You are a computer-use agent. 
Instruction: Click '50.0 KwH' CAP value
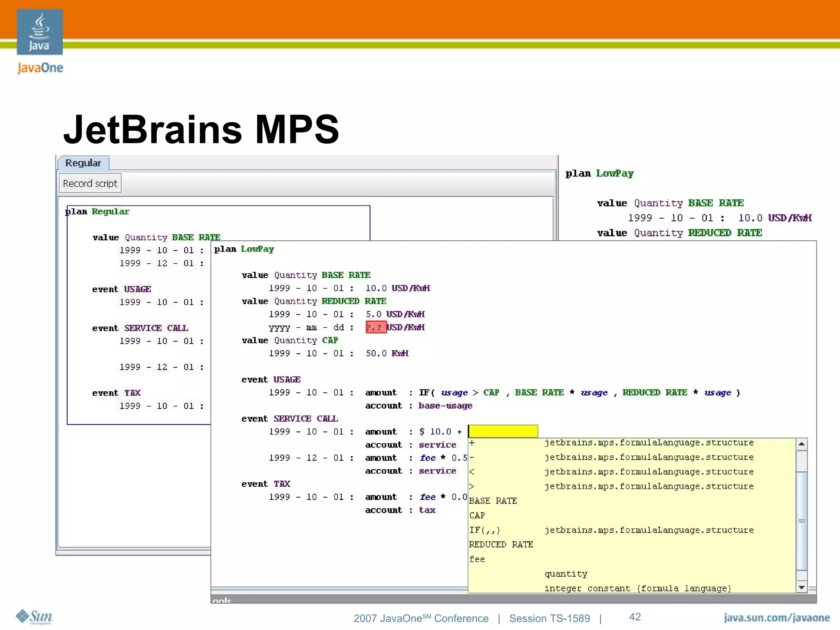[x=387, y=354]
